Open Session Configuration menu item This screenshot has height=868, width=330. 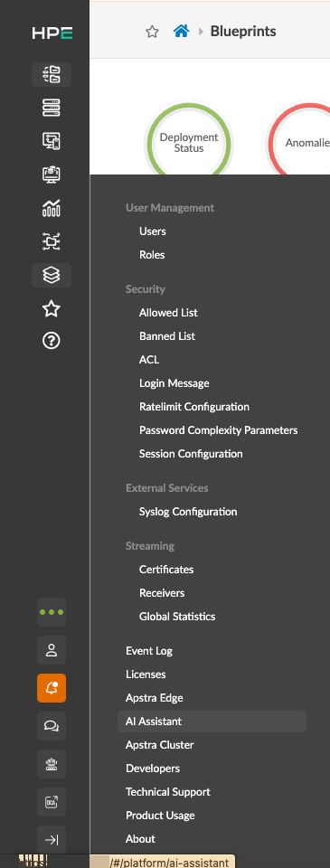coord(191,454)
